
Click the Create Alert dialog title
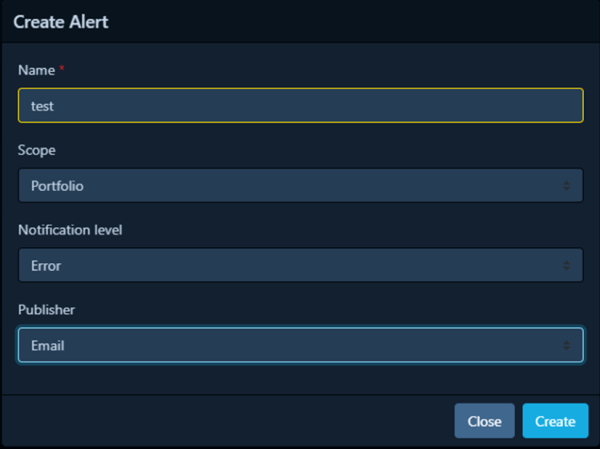click(x=60, y=21)
